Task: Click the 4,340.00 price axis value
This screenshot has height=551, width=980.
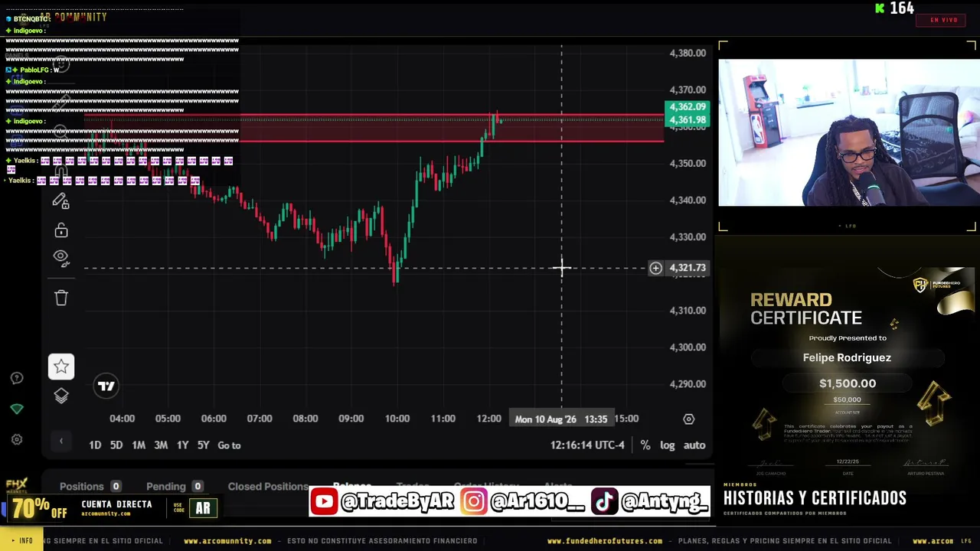Action: (x=688, y=200)
